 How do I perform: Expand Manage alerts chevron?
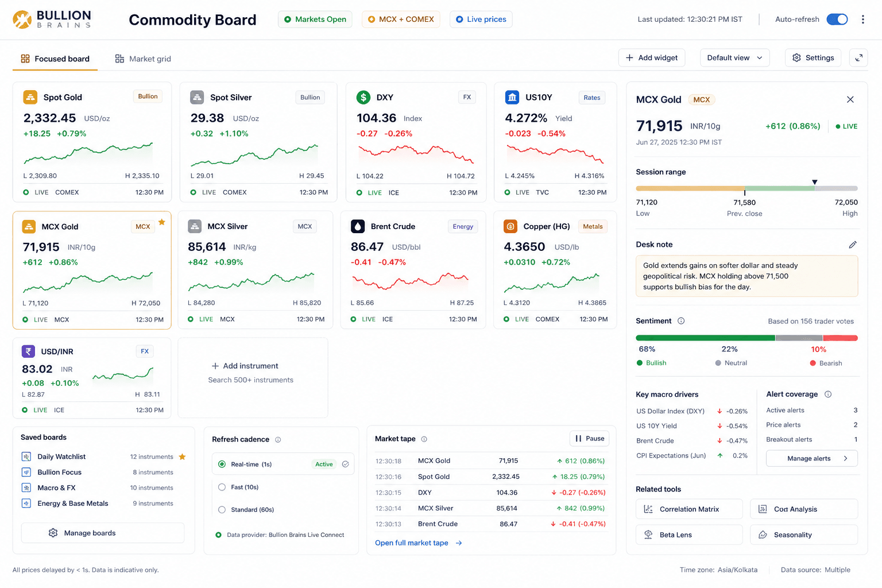(x=845, y=458)
